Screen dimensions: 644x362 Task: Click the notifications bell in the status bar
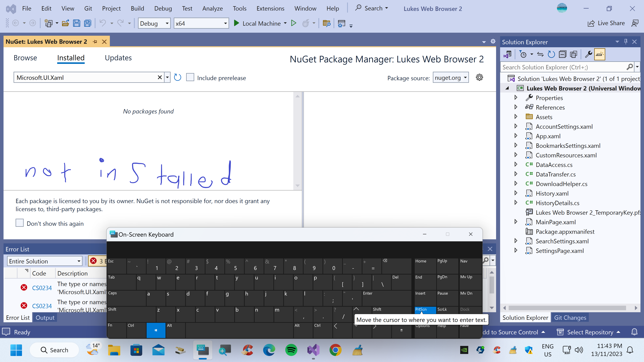coord(634,332)
